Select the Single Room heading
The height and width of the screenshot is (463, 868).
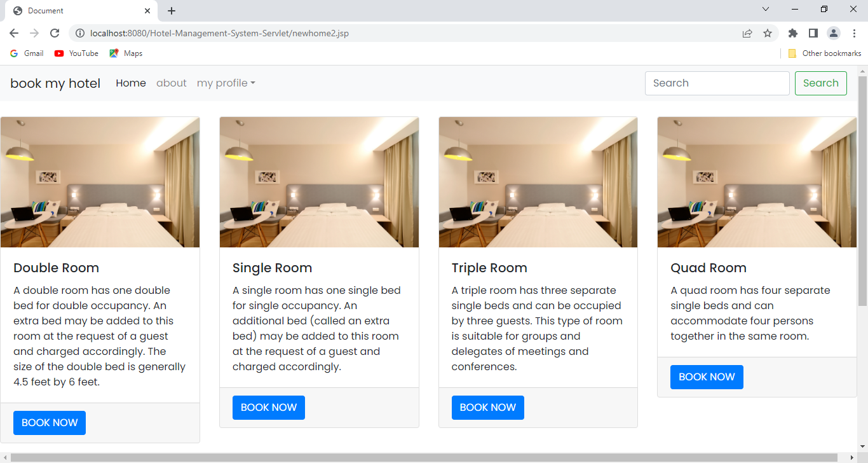pos(272,268)
